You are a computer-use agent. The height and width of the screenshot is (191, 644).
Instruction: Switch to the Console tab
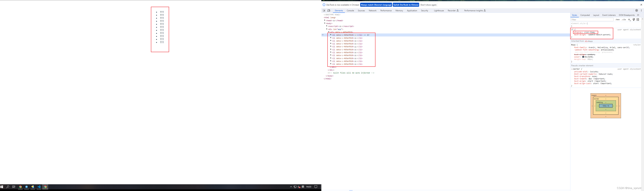(350, 10)
